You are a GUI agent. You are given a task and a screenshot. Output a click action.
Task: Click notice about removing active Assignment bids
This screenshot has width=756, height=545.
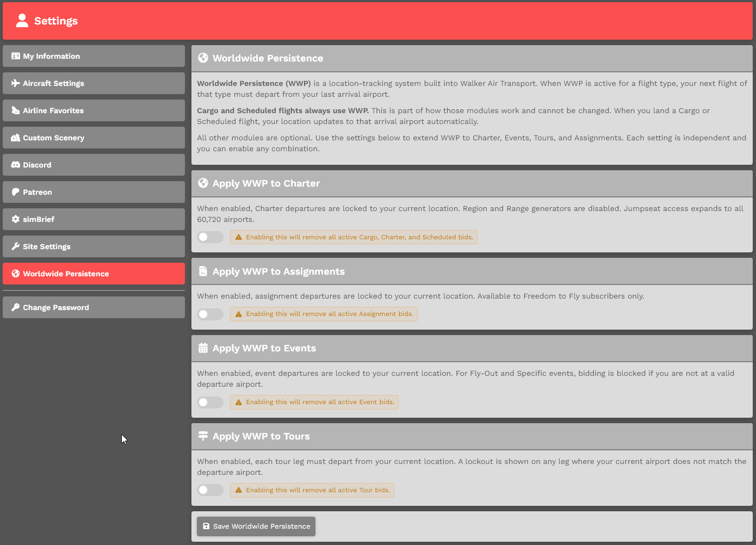point(324,314)
